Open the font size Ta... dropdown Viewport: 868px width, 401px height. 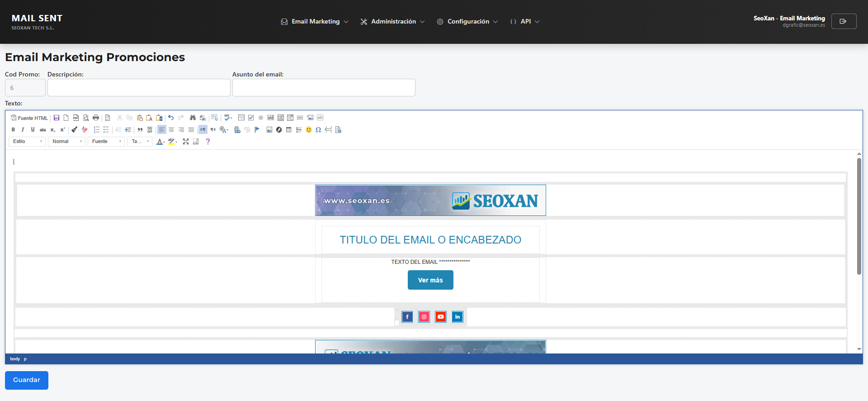coord(140,141)
